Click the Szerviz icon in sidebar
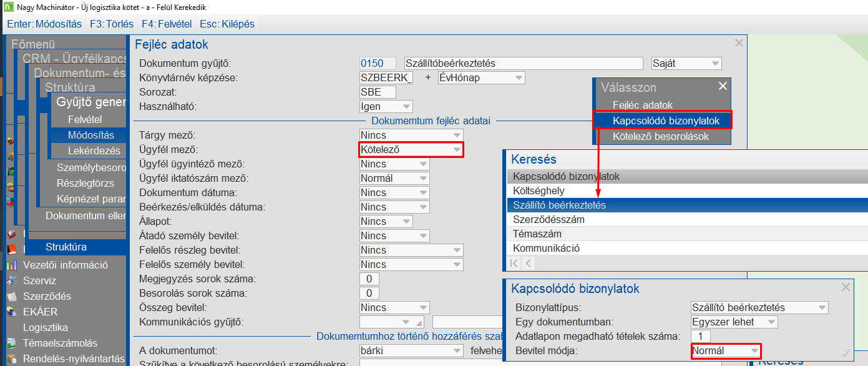 (x=11, y=280)
